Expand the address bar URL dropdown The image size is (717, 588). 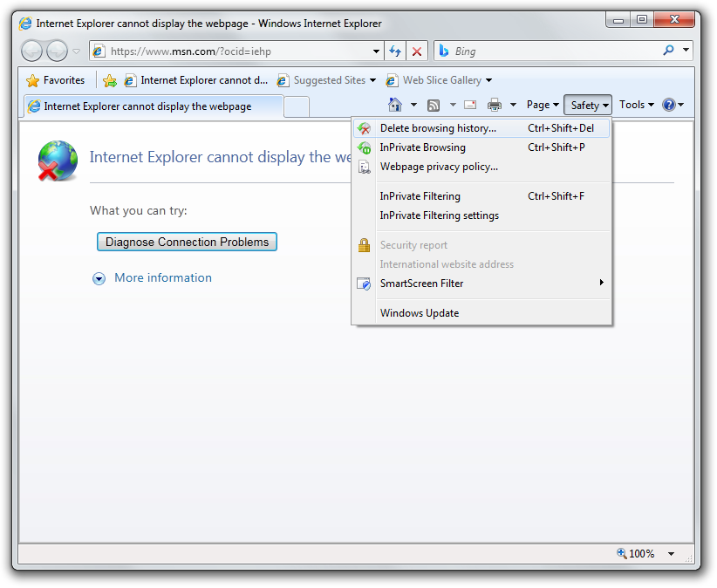[376, 51]
